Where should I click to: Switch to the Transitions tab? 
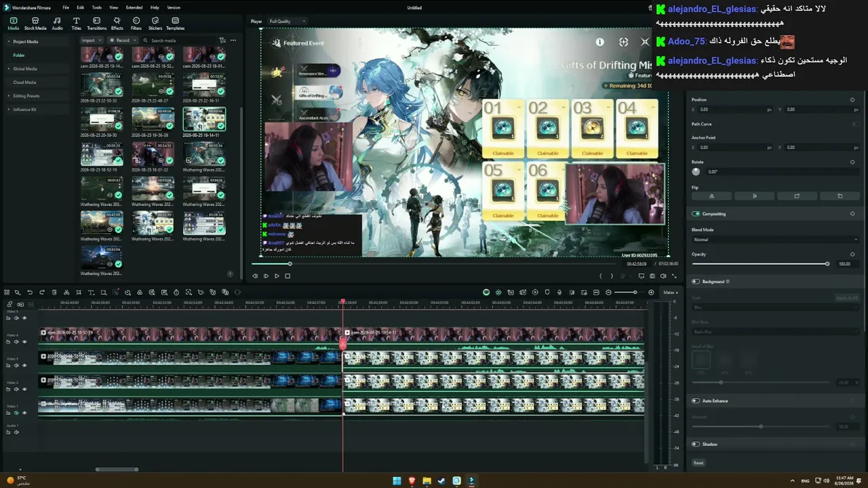pos(97,24)
